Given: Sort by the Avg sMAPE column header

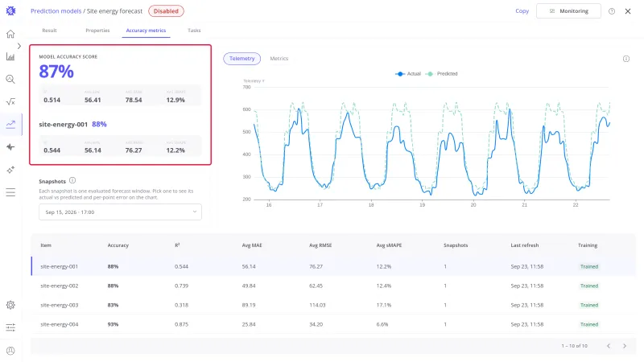Looking at the screenshot, I should pyautogui.click(x=389, y=245).
